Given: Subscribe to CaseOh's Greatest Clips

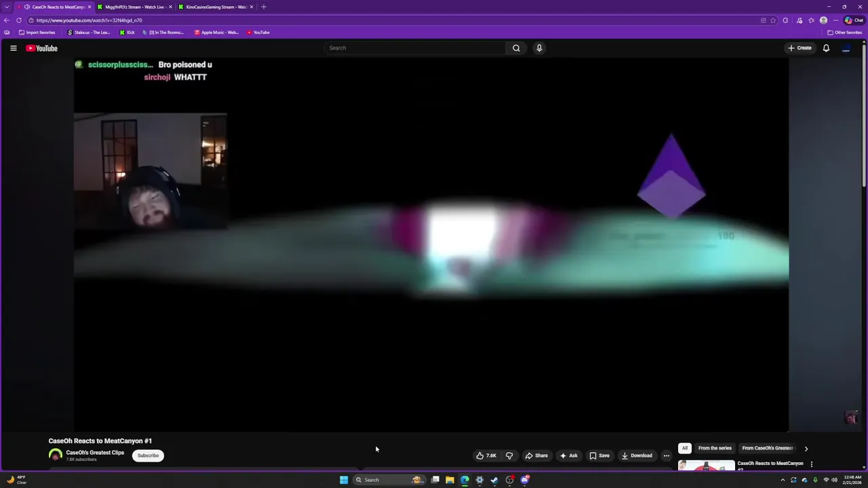Looking at the screenshot, I should 148,455.
